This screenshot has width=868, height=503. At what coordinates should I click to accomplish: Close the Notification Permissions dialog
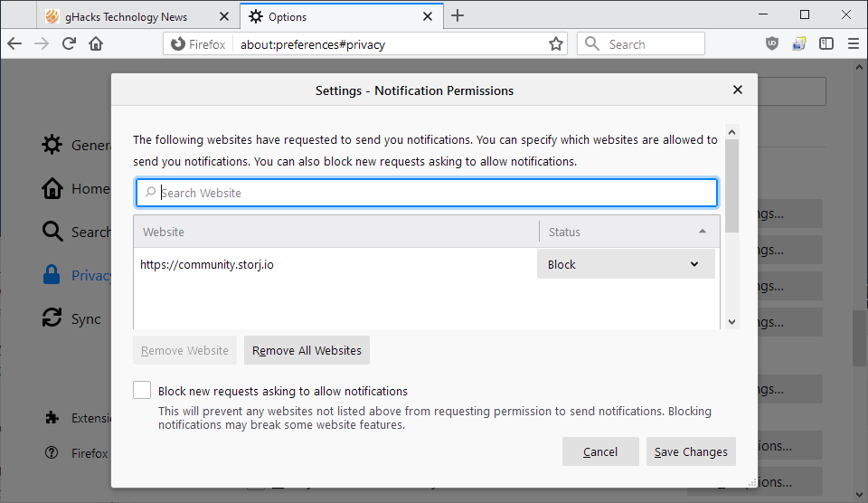(x=738, y=90)
